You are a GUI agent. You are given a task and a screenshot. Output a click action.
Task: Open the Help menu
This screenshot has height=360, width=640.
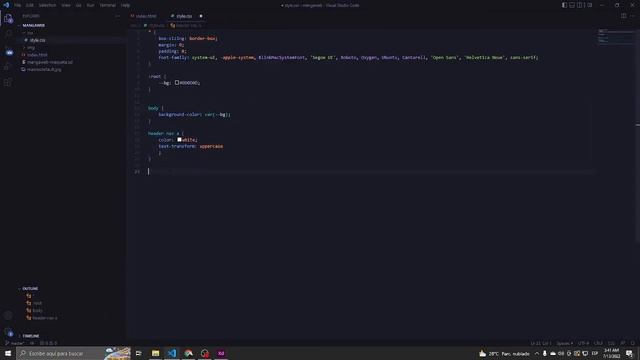125,5
